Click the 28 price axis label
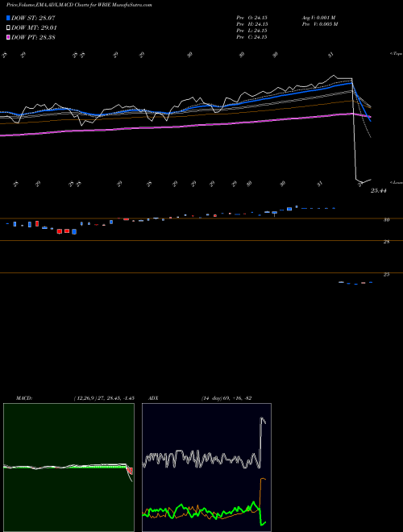 coord(386,242)
